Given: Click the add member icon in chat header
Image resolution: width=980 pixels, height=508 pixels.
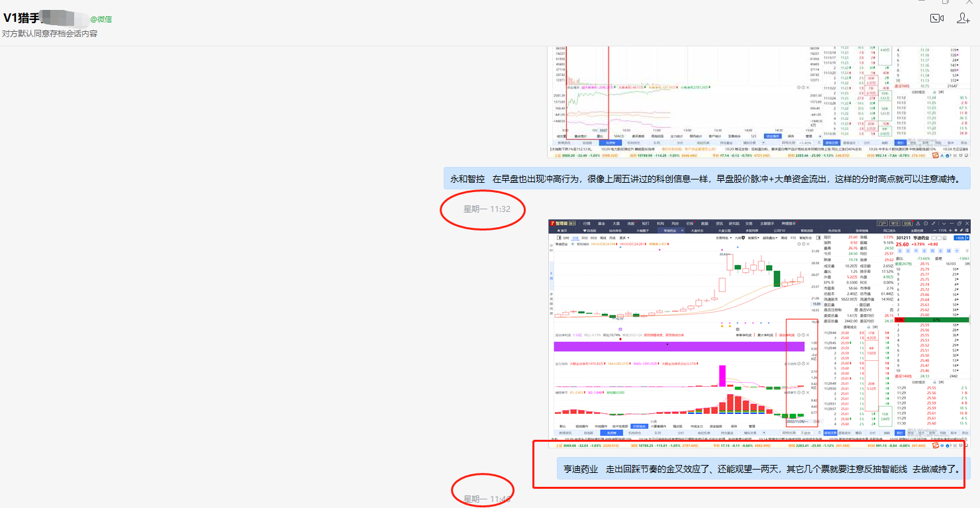Looking at the screenshot, I should 963,18.
